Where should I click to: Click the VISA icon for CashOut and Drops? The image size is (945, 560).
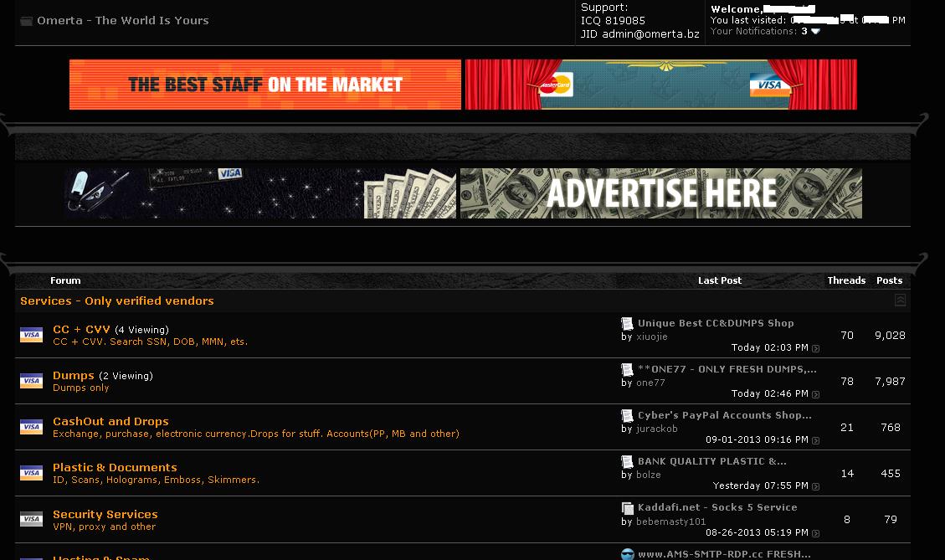31,427
